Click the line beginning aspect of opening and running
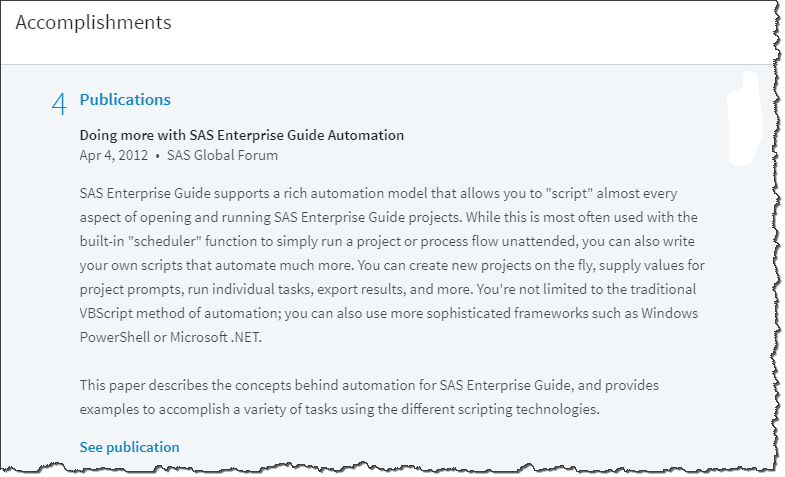 pyautogui.click(x=388, y=217)
